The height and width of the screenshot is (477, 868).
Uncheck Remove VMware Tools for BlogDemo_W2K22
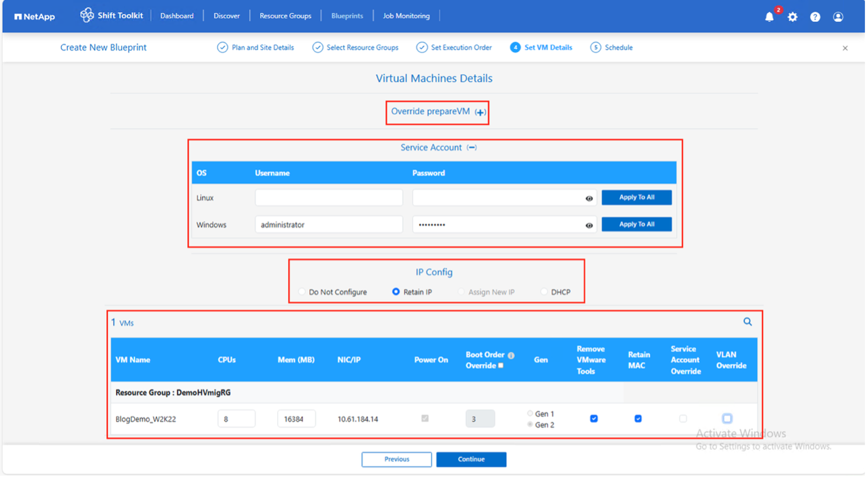pyautogui.click(x=594, y=419)
